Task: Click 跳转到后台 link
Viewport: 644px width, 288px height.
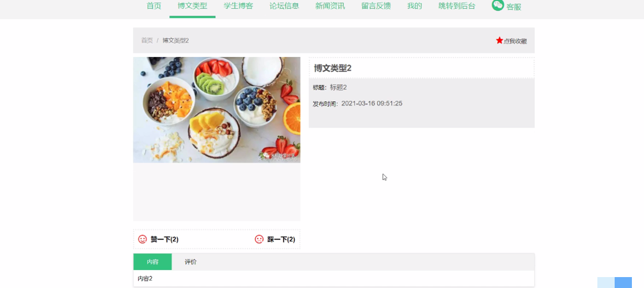Action: [457, 6]
